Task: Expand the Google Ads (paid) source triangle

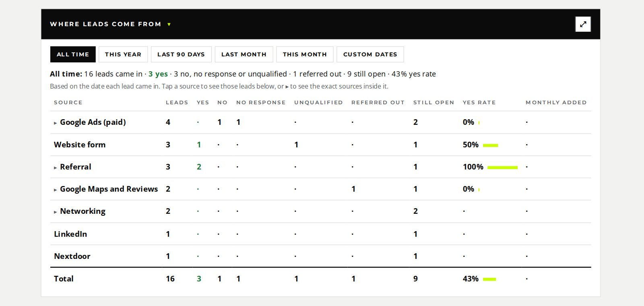Action: [x=56, y=123]
